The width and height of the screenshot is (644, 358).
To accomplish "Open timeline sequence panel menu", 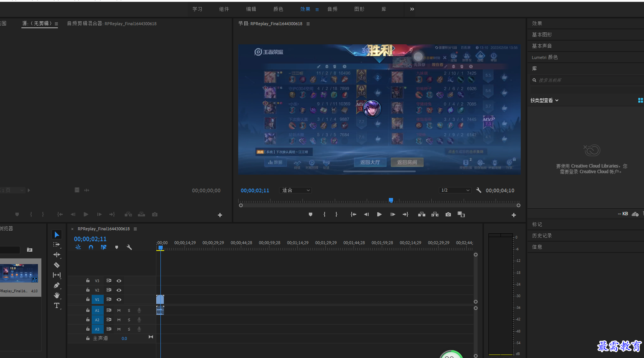I will 135,229.
